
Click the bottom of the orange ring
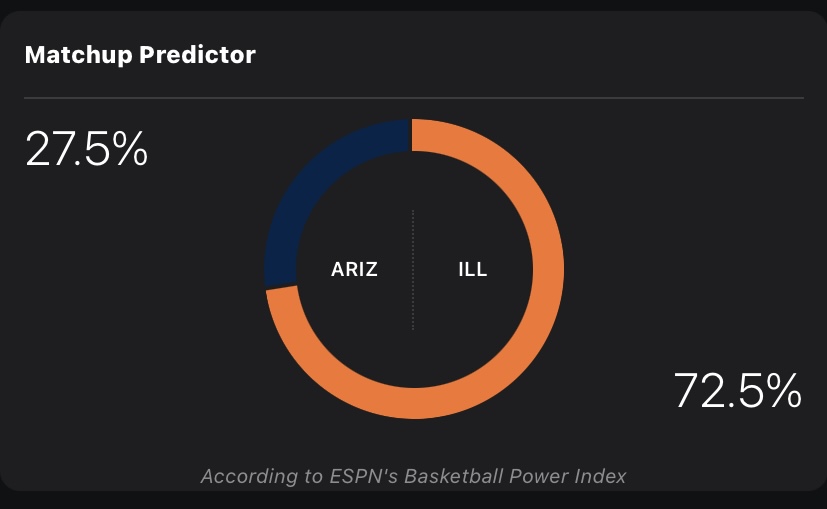[413, 402]
